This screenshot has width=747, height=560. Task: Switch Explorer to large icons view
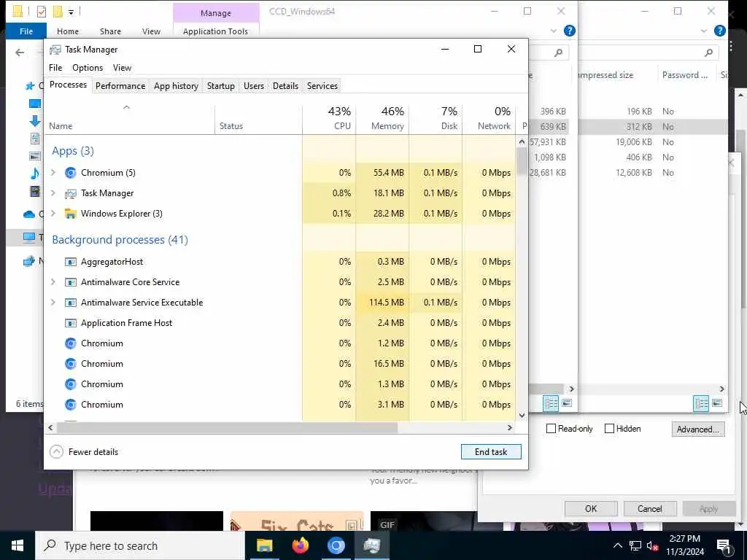[x=567, y=403]
